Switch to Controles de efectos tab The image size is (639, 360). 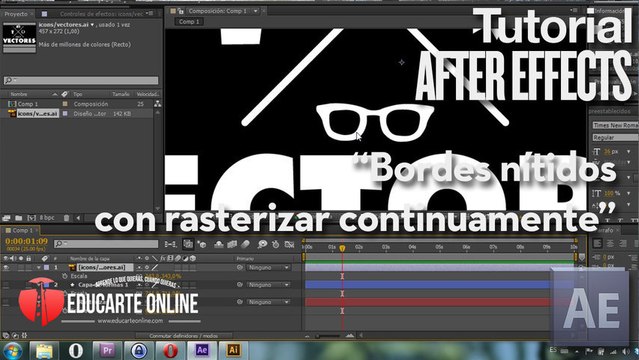101,14
